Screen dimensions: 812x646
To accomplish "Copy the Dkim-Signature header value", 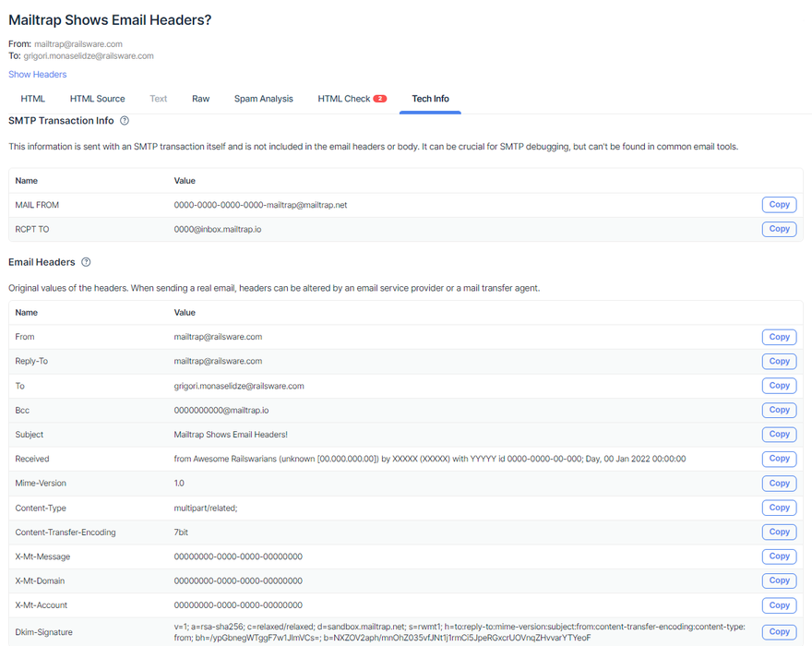I will coord(779,632).
